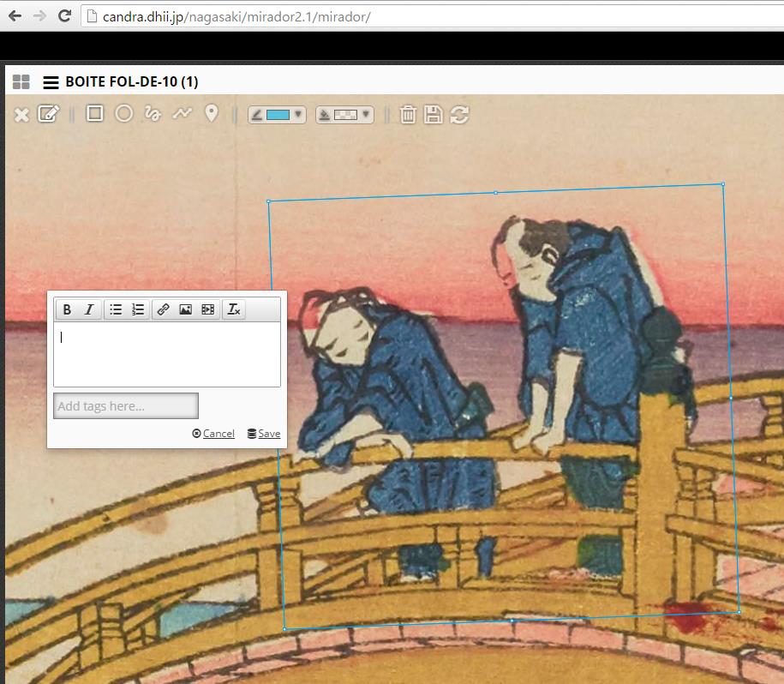Clear formatting with the Tx icon
The image size is (784, 684).
tap(234, 309)
